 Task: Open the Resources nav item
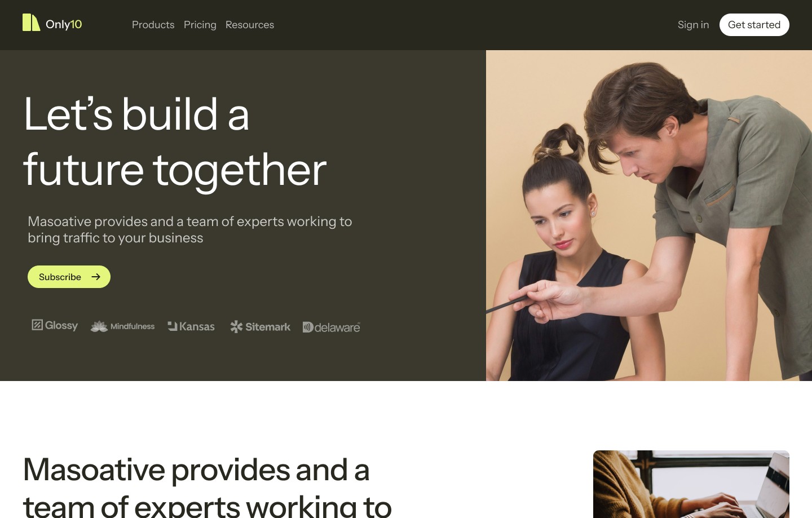pyautogui.click(x=250, y=25)
